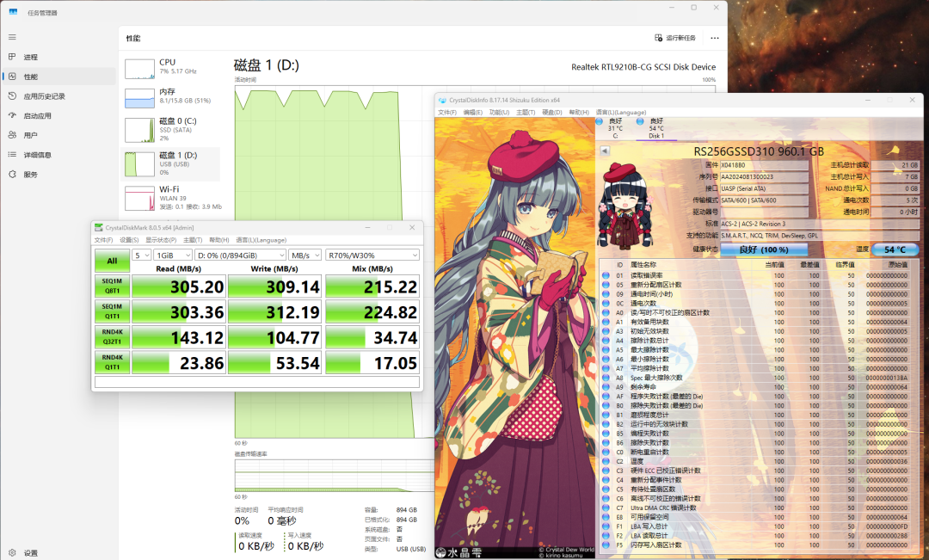
Task: Click Write value 312.19 in CrystalDiskMark
Action: 275,311
